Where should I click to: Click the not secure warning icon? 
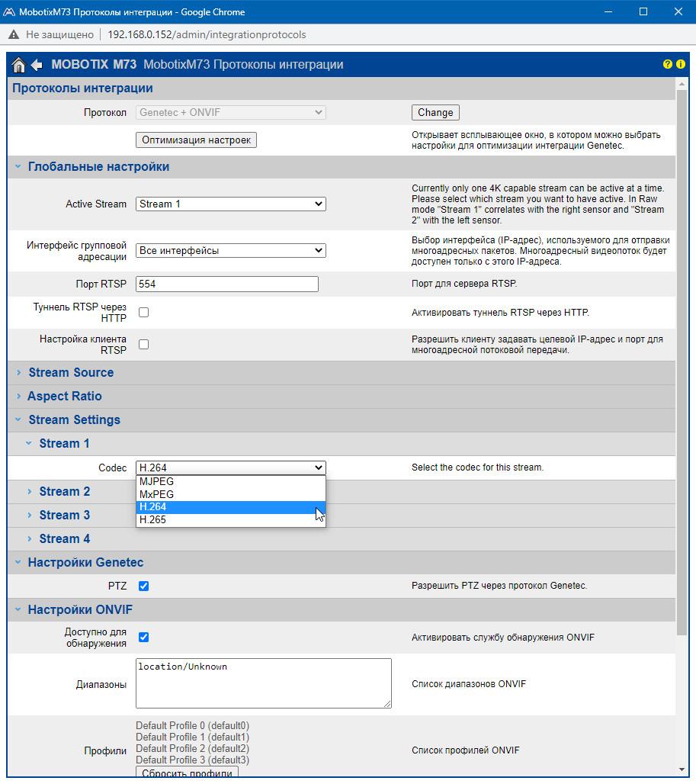14,34
